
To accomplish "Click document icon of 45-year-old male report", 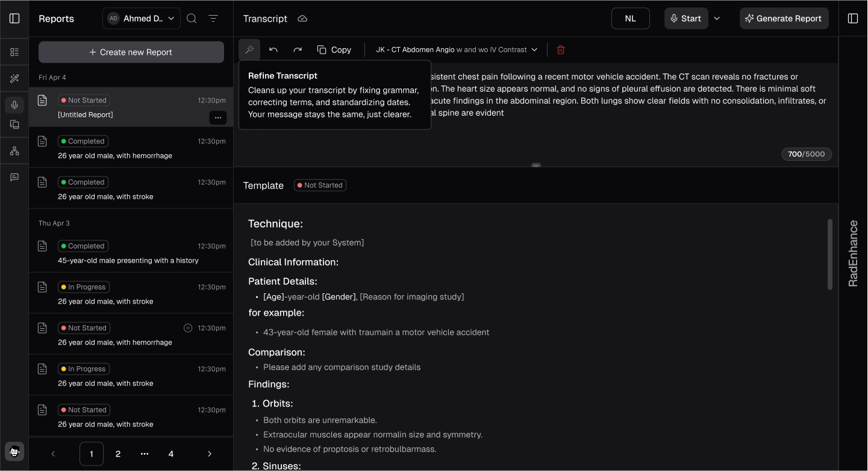I will click(x=42, y=246).
